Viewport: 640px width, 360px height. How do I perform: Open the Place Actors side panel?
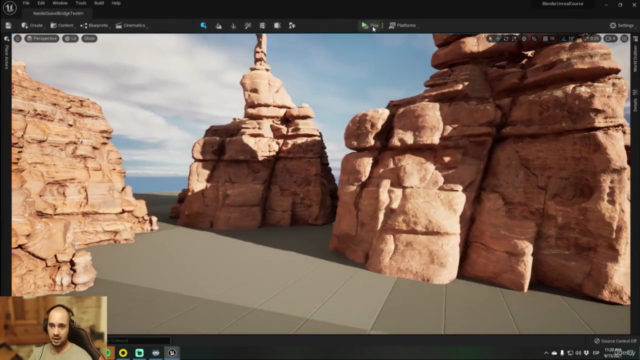tap(7, 52)
